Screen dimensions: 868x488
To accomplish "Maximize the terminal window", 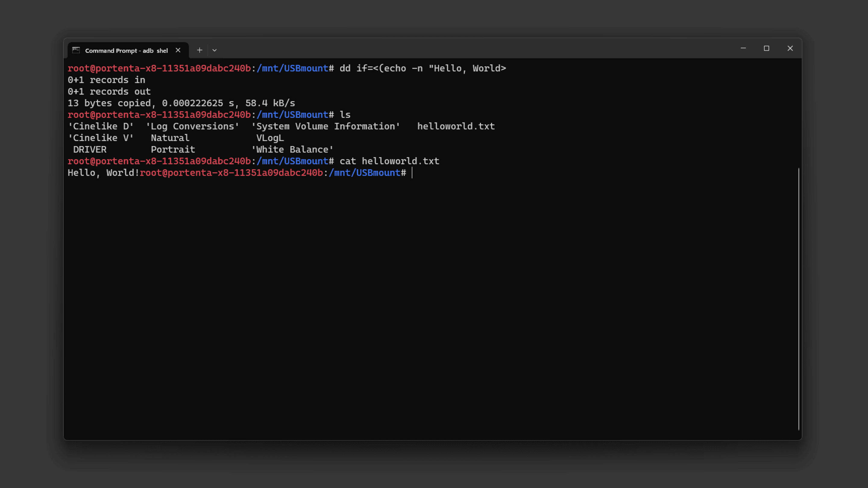I will 766,48.
